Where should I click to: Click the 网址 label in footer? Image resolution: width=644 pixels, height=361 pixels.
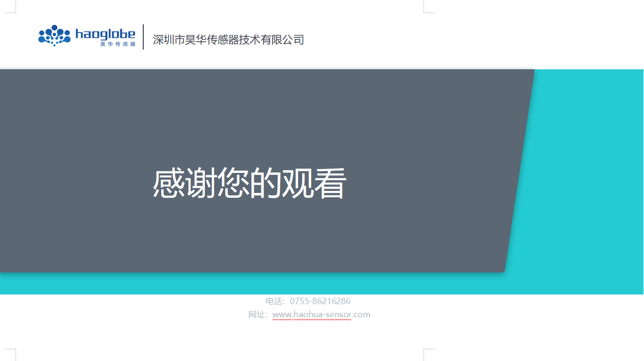(257, 314)
